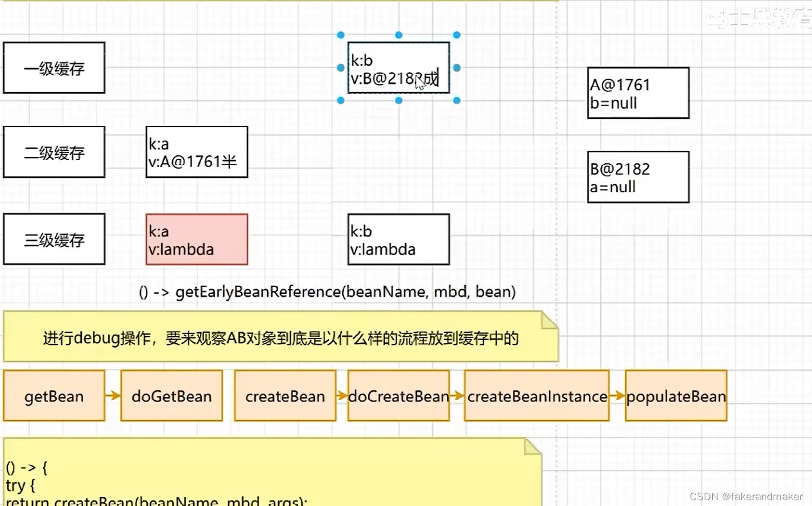This screenshot has width=812, height=506.
Task: Select the 一级缓存 box
Action: coord(54,68)
